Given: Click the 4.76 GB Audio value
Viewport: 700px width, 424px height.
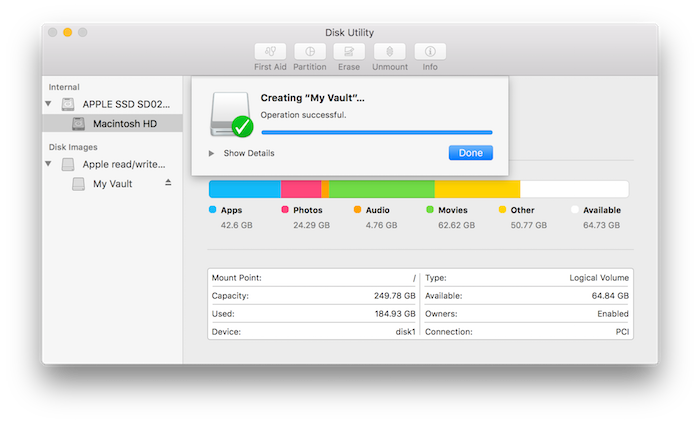Looking at the screenshot, I should click(381, 225).
